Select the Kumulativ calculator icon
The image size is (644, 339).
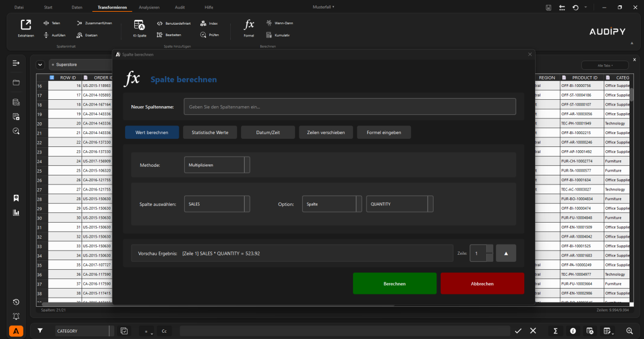(x=269, y=35)
